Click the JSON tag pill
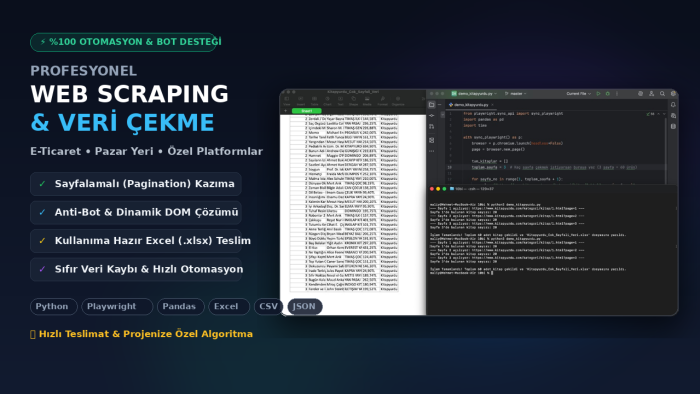The image size is (700, 394). coord(304,307)
